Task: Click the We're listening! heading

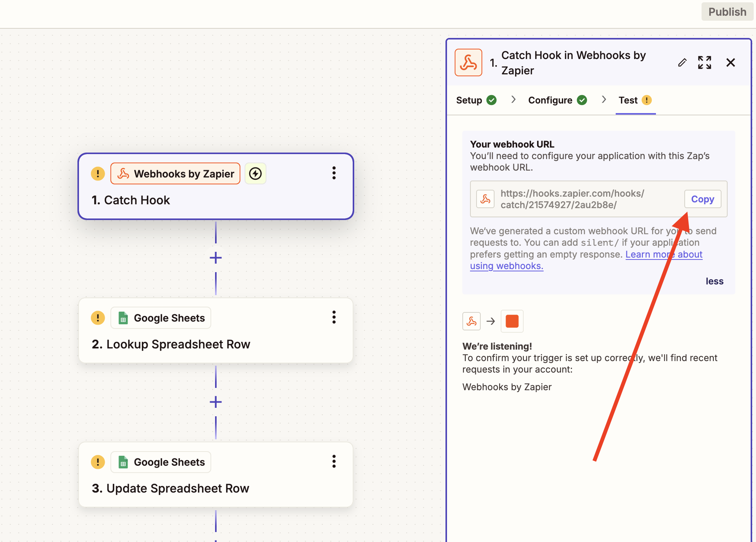Action: coord(497,346)
